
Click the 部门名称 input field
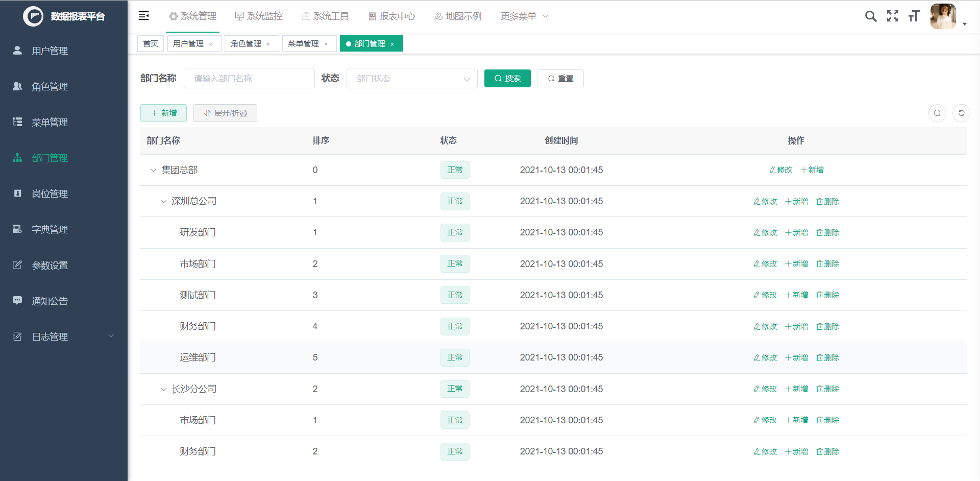pos(249,78)
